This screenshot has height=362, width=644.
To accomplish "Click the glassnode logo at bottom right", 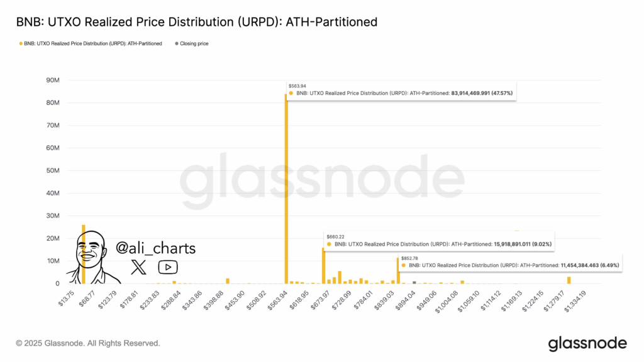I will click(587, 344).
